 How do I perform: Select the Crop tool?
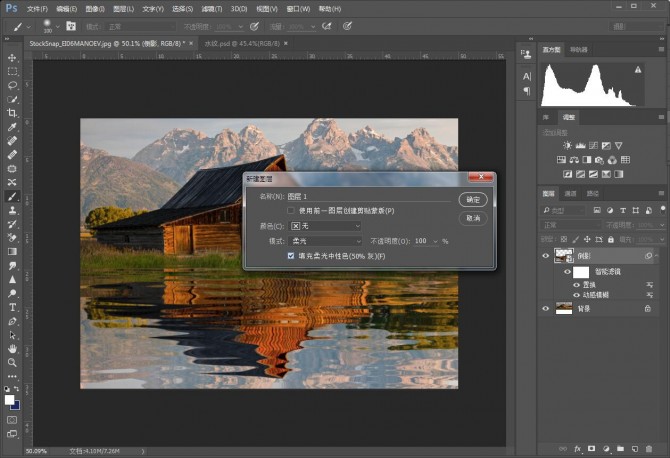coord(12,113)
